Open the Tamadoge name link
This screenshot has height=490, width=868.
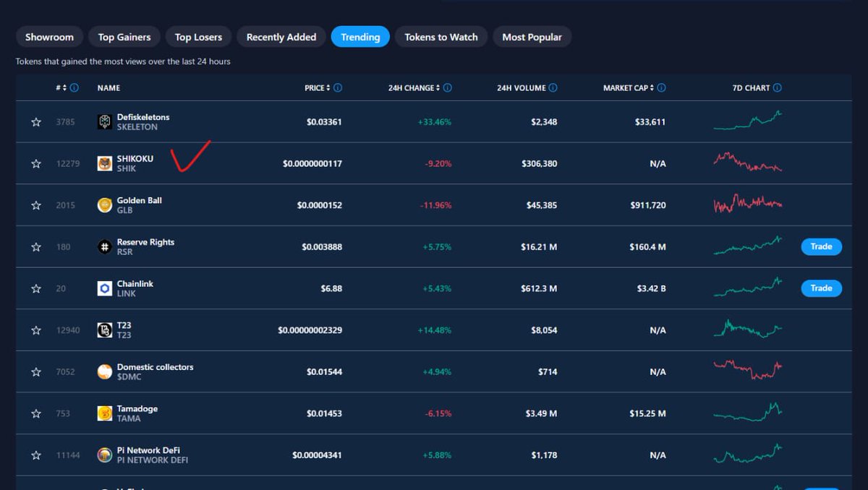point(137,409)
